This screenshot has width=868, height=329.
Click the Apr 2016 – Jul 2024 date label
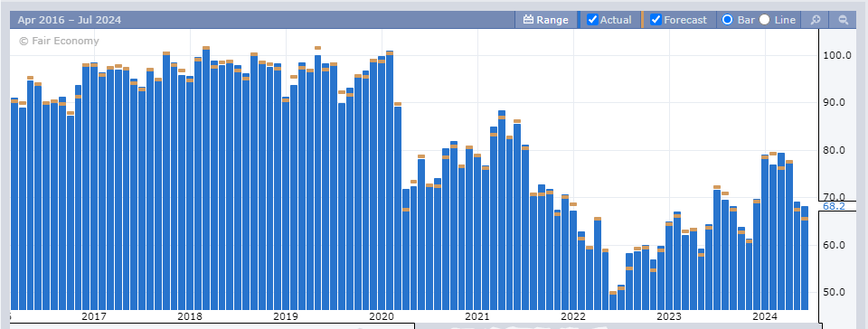tap(70, 20)
